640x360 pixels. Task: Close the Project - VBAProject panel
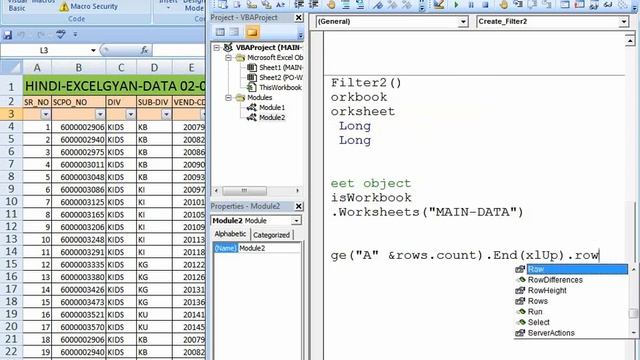click(298, 18)
